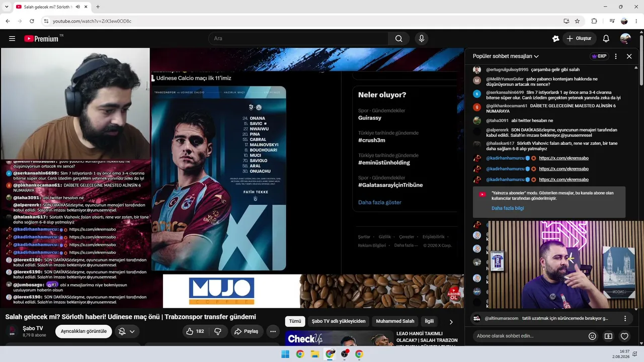This screenshot has height=362, width=644.
Task: Open the emoji picker in chat
Action: [x=592, y=336]
